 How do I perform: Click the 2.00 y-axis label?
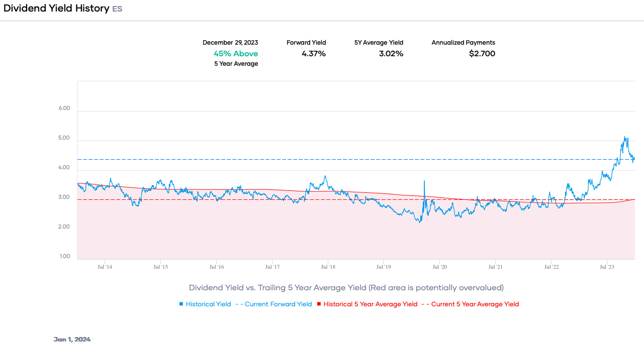click(x=64, y=227)
